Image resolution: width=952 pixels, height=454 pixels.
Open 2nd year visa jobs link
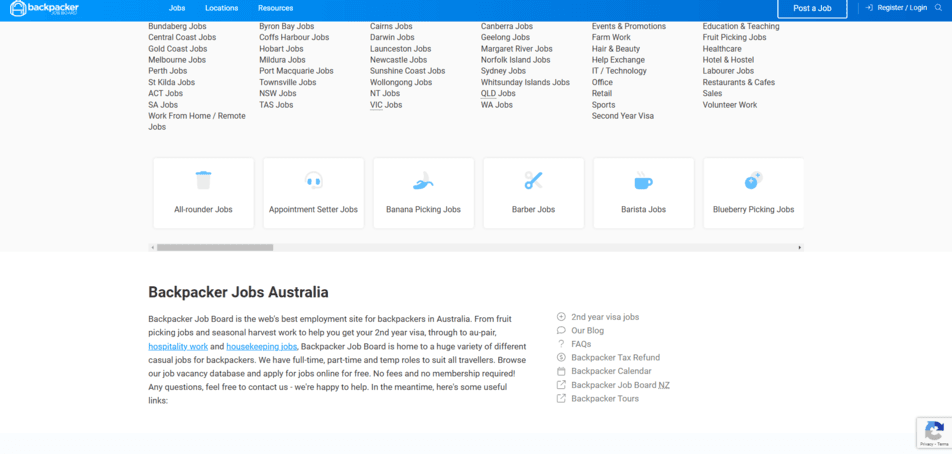[605, 317]
